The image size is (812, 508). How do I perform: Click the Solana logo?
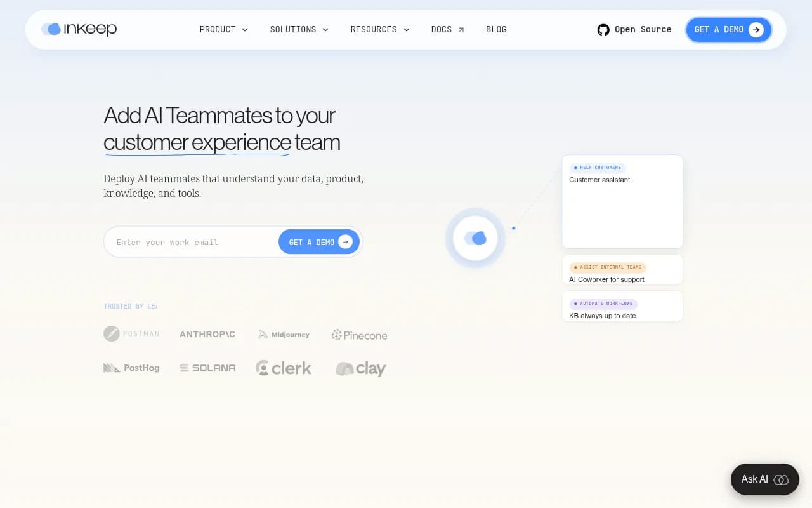pos(207,368)
